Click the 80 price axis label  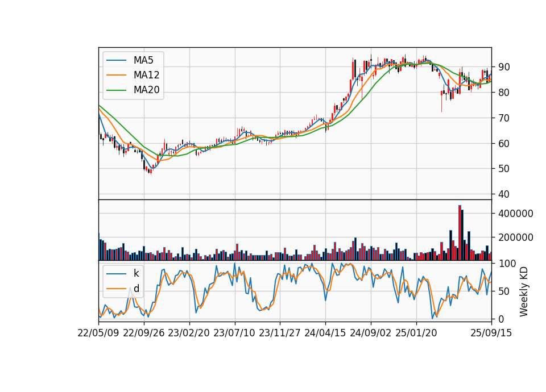pyautogui.click(x=504, y=93)
